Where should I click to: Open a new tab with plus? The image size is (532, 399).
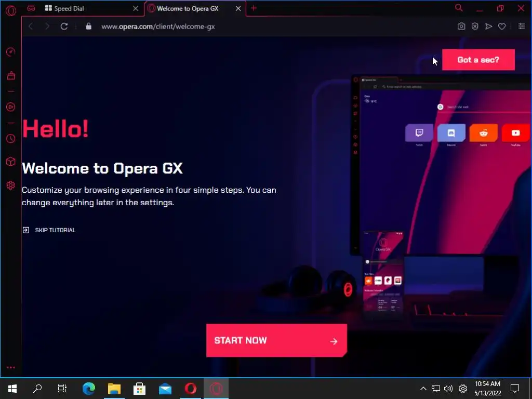[254, 8]
